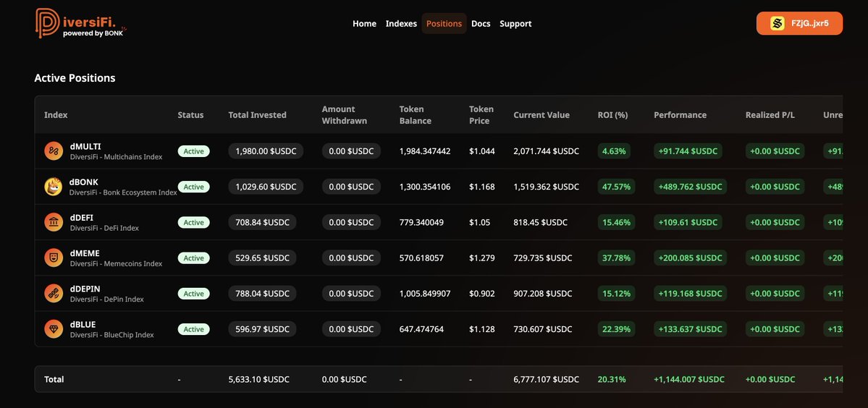Click the Active status badge for dBLUE
Screen dimensions: 868x408
click(x=194, y=329)
